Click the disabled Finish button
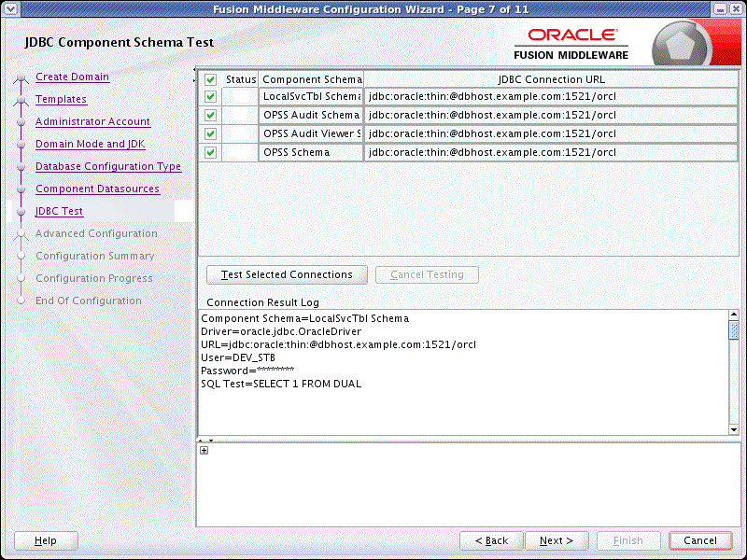747x560 pixels. (x=627, y=540)
